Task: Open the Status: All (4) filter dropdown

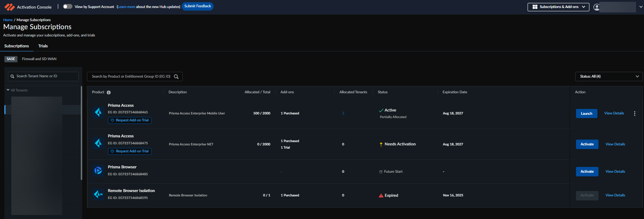Action: [x=609, y=77]
